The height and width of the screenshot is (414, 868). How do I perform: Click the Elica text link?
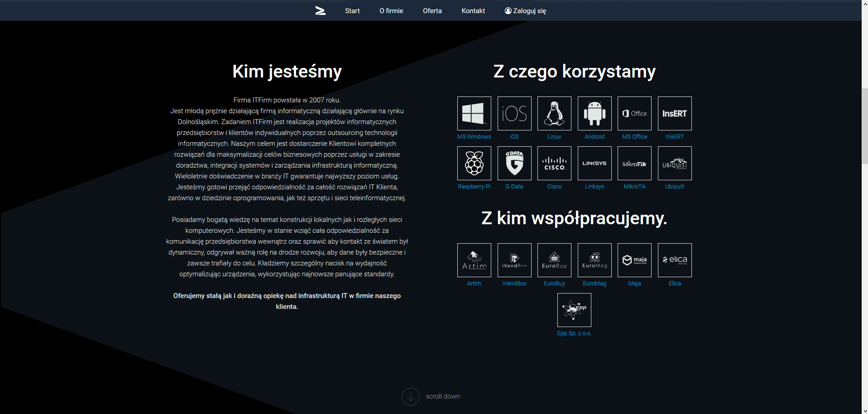coord(675,283)
